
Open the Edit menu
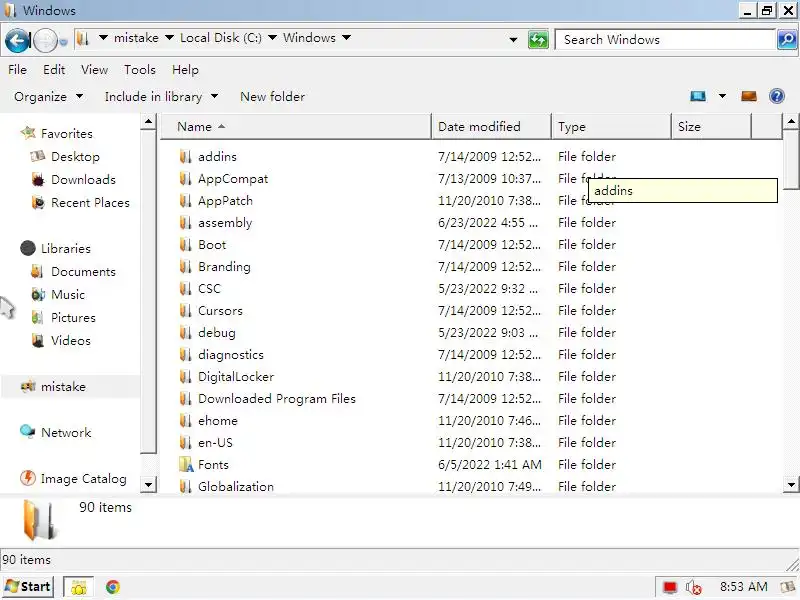tap(54, 69)
